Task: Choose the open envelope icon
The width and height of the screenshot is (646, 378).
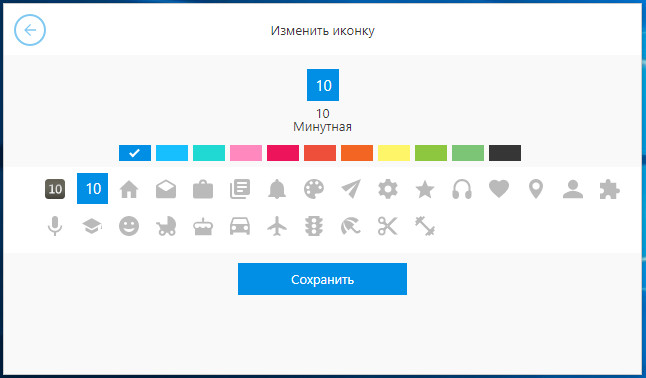Action: point(166,190)
